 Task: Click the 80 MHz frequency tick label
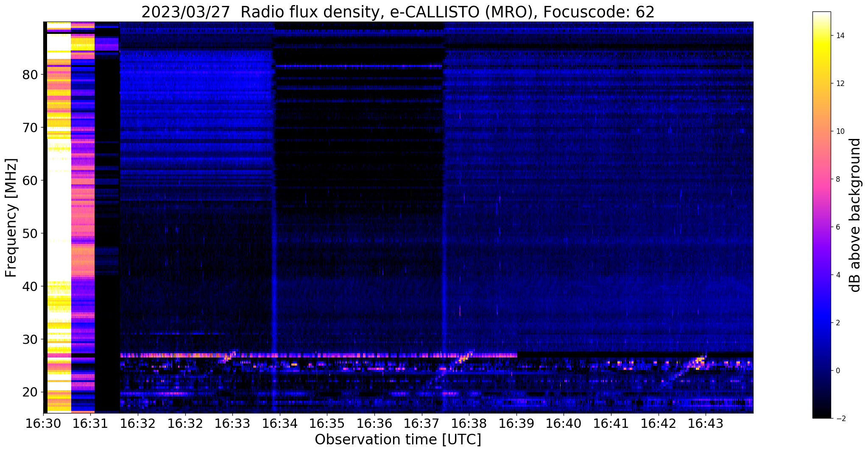click(x=30, y=75)
